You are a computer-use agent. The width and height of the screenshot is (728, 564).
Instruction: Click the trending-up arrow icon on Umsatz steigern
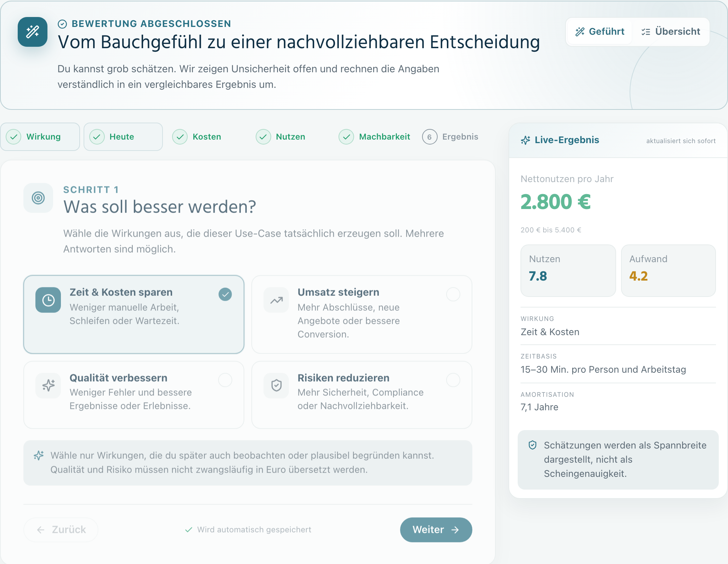point(276,300)
